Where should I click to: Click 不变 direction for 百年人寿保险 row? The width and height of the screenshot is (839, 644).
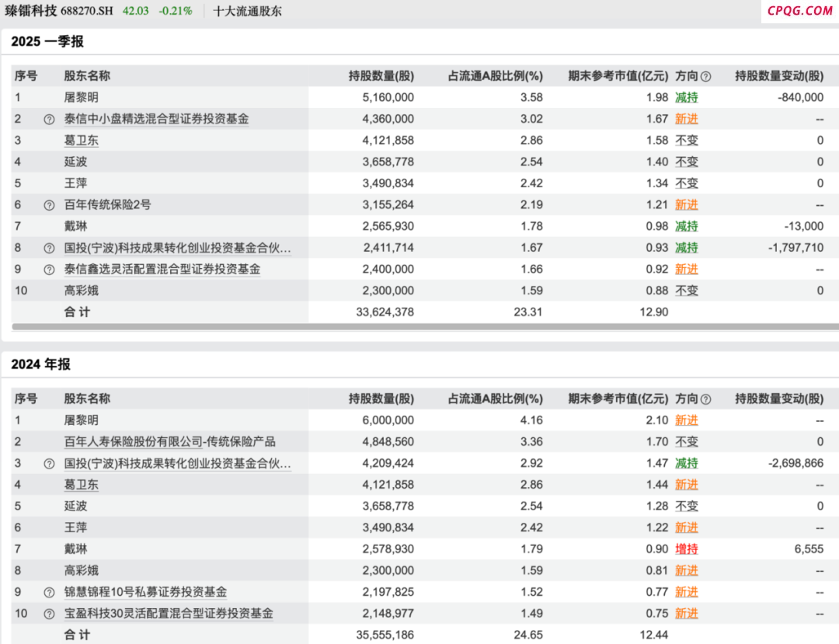(687, 441)
